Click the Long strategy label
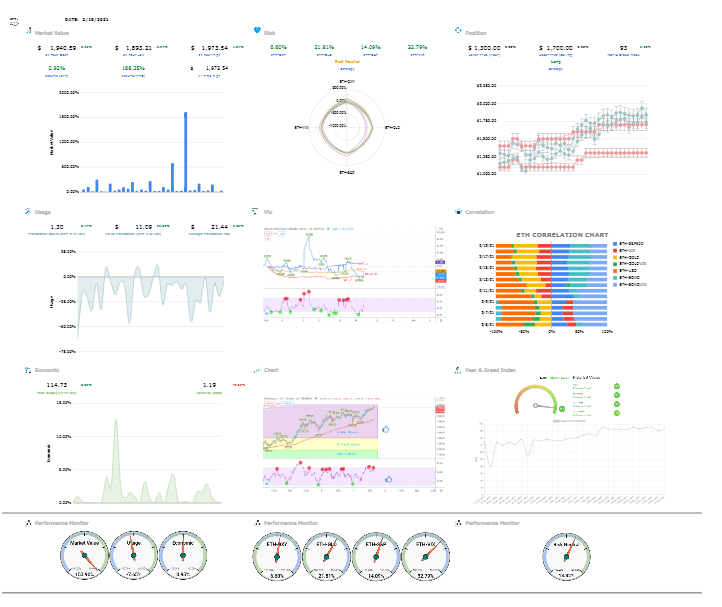The width and height of the screenshot is (722, 607). point(556,61)
